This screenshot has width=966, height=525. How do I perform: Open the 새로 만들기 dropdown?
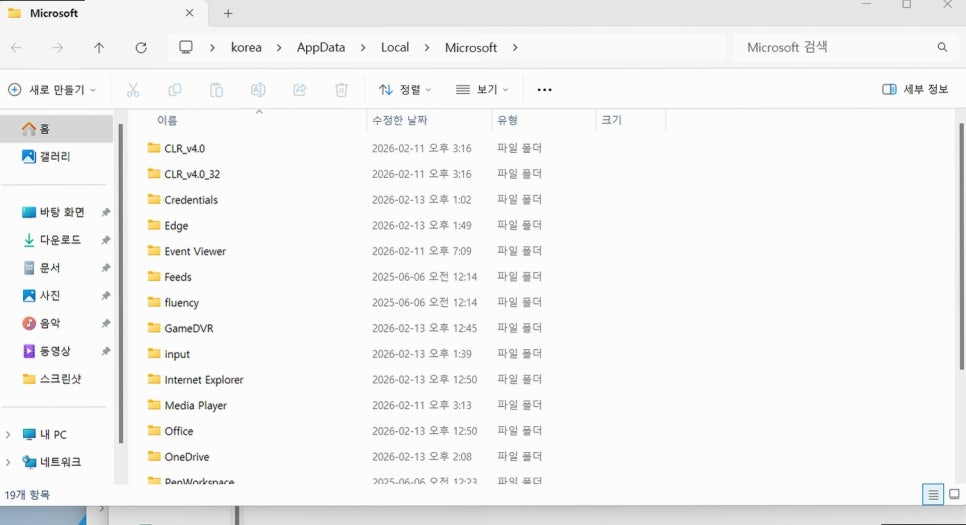pos(52,90)
